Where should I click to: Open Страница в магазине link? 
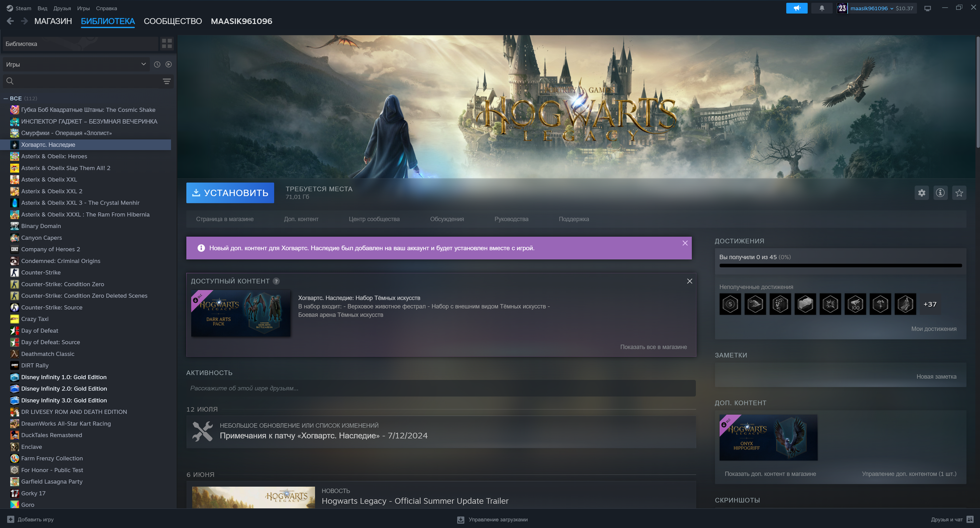225,219
